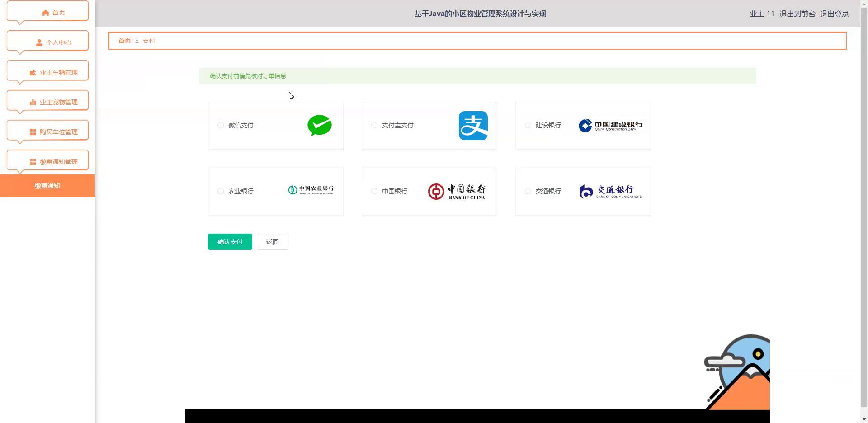Click the Agricultural Bank of China logo
868x423 pixels.
[311, 190]
